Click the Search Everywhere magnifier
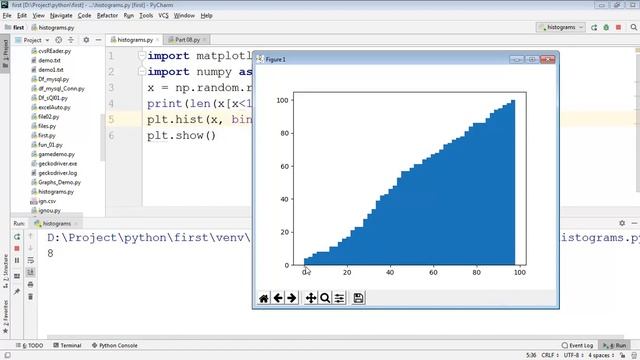Screen dimensions: 640x360 [633, 27]
